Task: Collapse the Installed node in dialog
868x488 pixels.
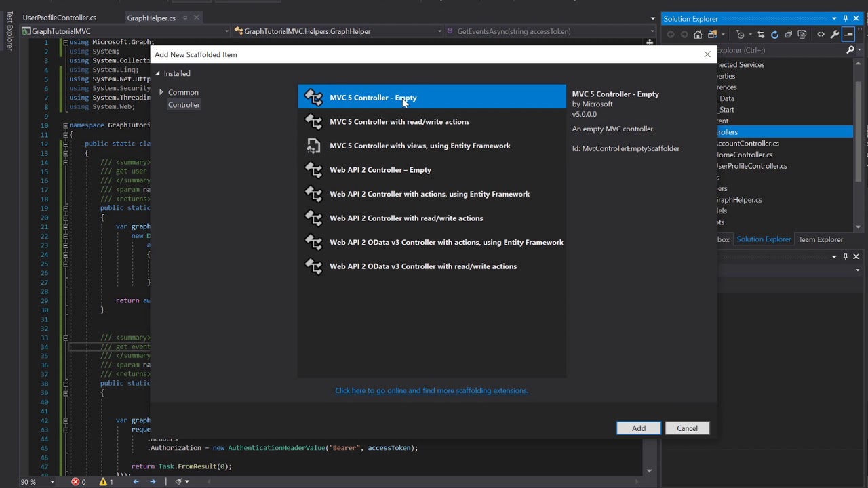Action: pyautogui.click(x=157, y=73)
